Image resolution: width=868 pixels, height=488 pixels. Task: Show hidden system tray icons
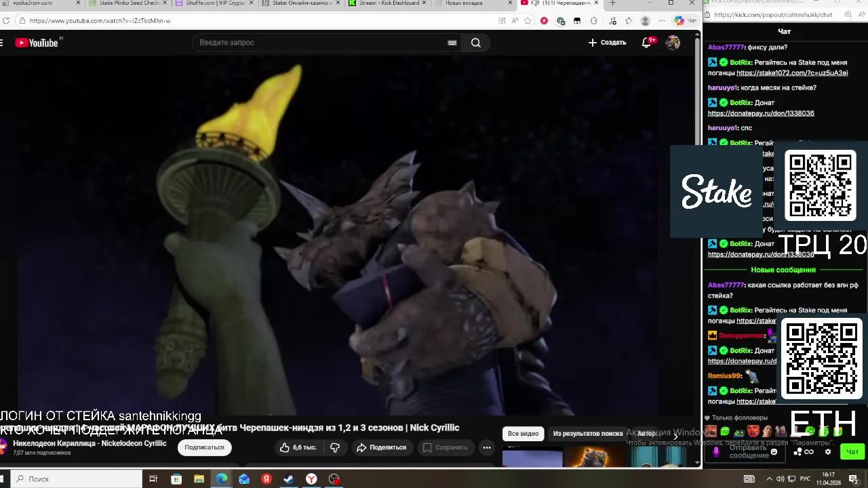[769, 479]
